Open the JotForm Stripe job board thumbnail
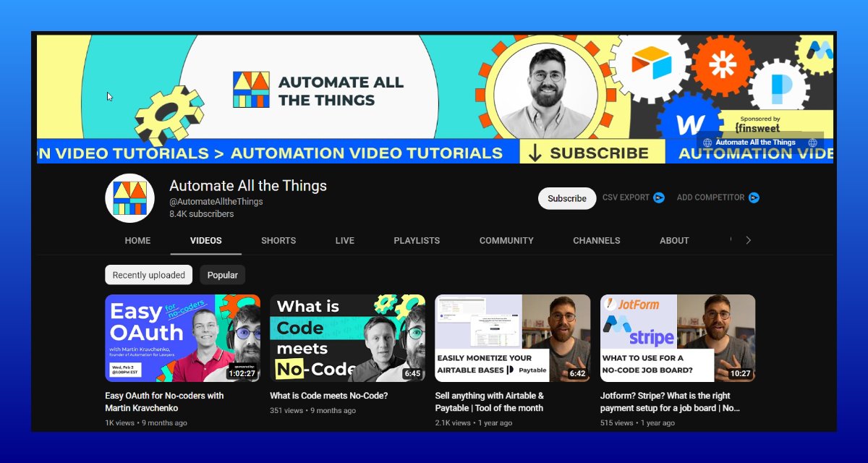 [678, 338]
